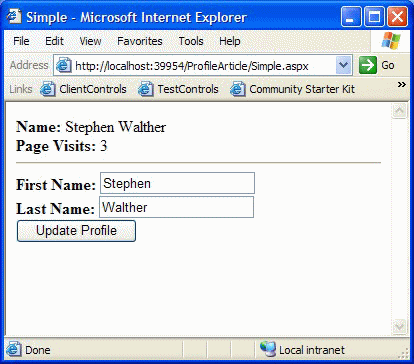Click the green Go arrow icon

[x=368, y=65]
